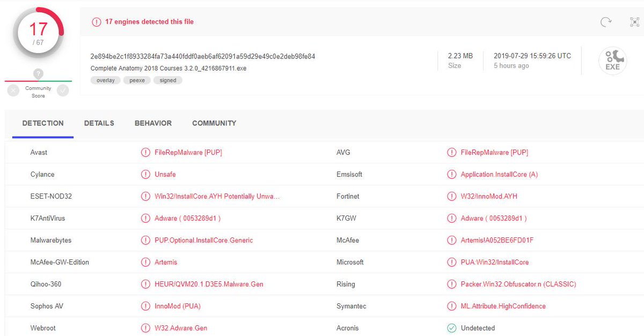Click the 2019-07-29 15:59:26 UTC timestamp
This screenshot has height=336, width=644.
532,56
